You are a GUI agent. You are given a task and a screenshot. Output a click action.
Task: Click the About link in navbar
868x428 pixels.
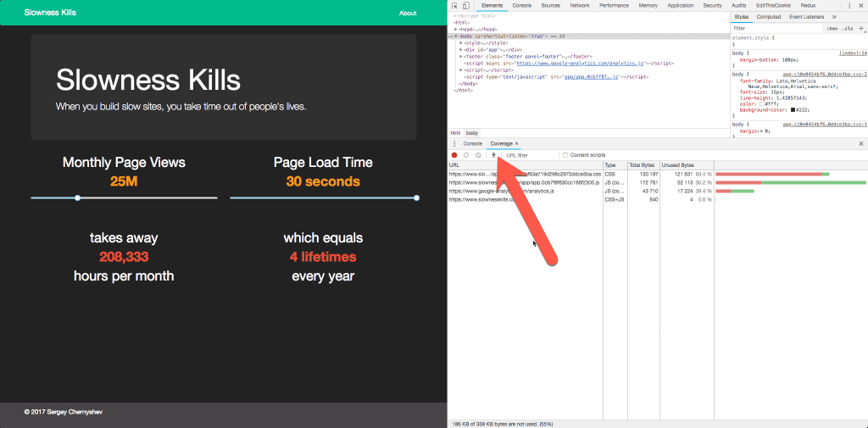pos(408,13)
